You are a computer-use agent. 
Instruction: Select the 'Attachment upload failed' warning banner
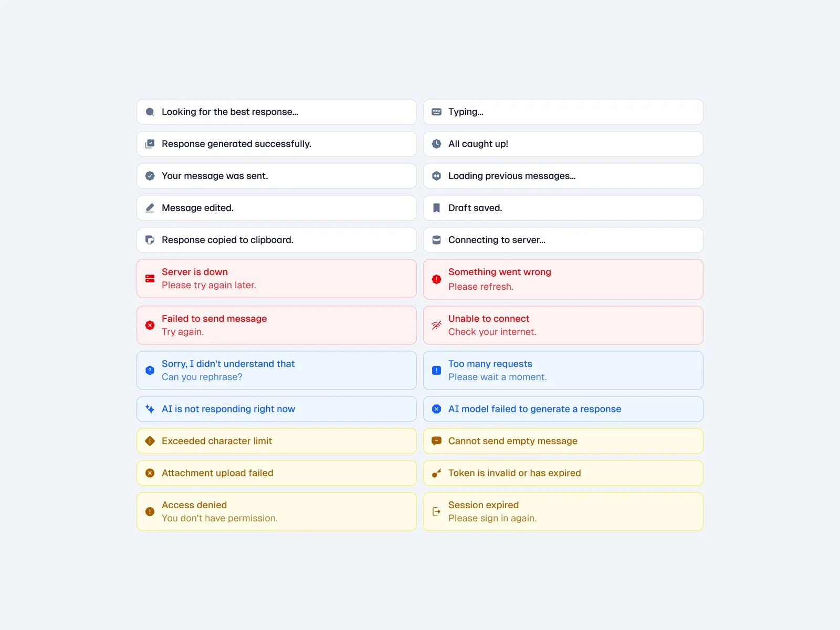(276, 473)
